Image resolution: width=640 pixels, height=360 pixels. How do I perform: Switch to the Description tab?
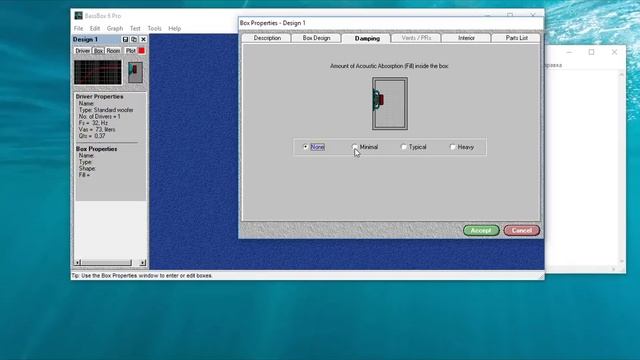pyautogui.click(x=267, y=38)
